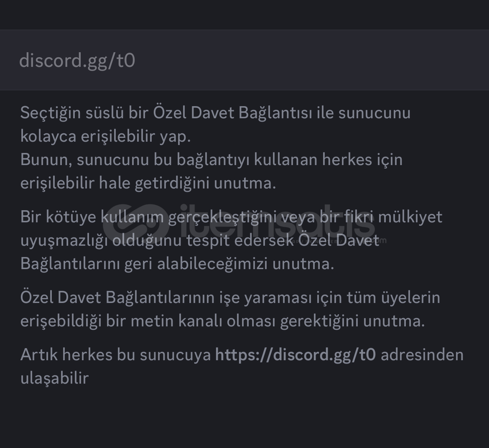
Task: Click the text "erişilebilir hale getirdiğini unutma."
Action: tap(148, 183)
